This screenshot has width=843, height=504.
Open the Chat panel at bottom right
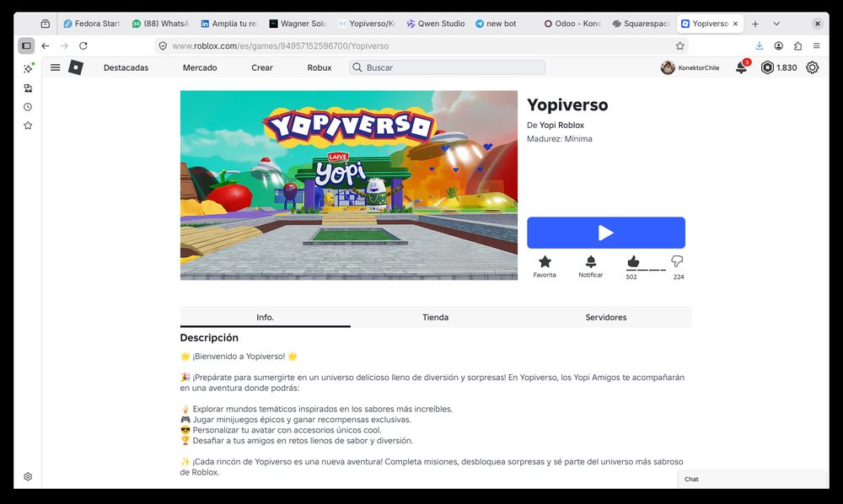coord(752,480)
